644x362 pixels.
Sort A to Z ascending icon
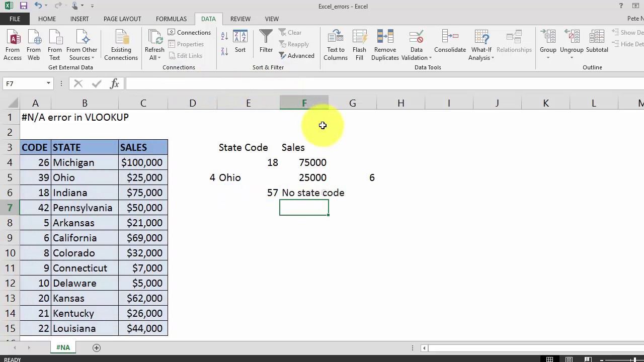pos(224,36)
